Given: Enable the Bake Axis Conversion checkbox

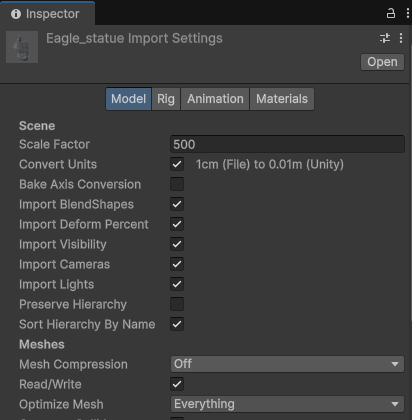Looking at the screenshot, I should (177, 184).
